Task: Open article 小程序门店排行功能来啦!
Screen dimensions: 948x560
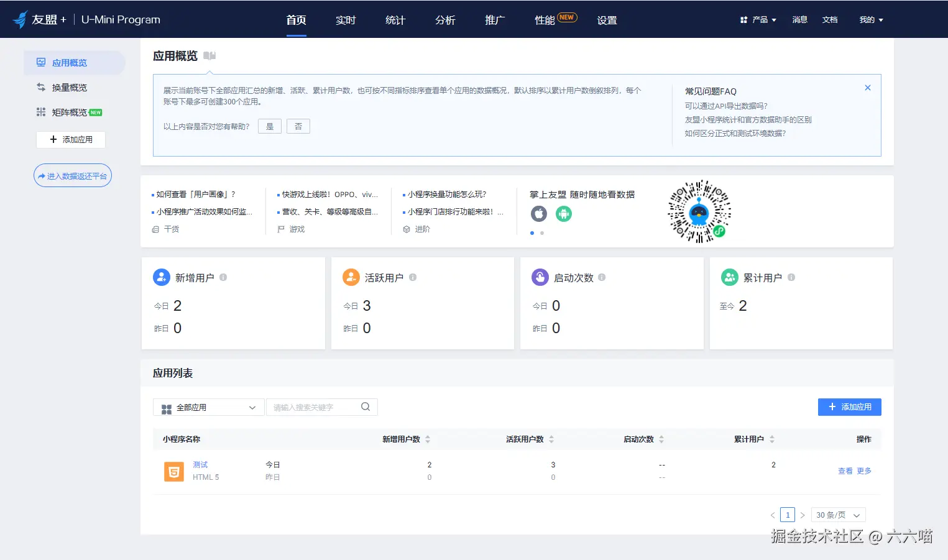Action: pos(456,212)
